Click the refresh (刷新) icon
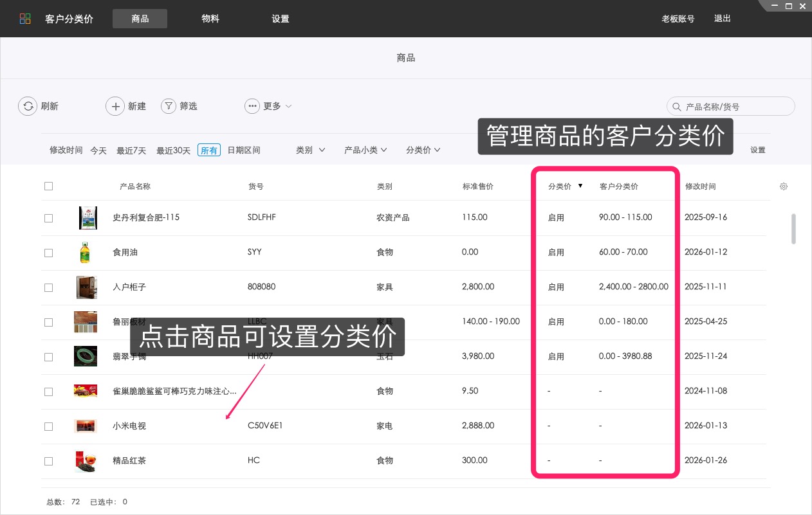Screen dimensions: 812x515 [x=28, y=105]
